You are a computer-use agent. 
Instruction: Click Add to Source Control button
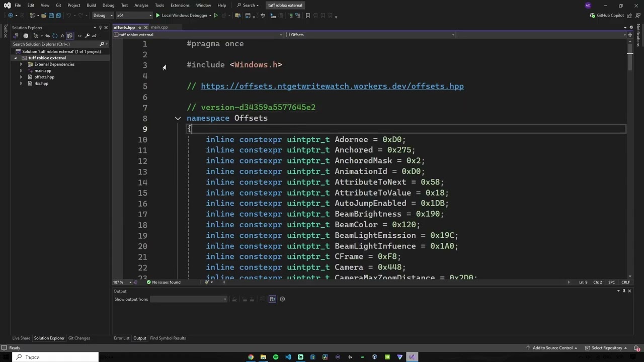click(551, 348)
